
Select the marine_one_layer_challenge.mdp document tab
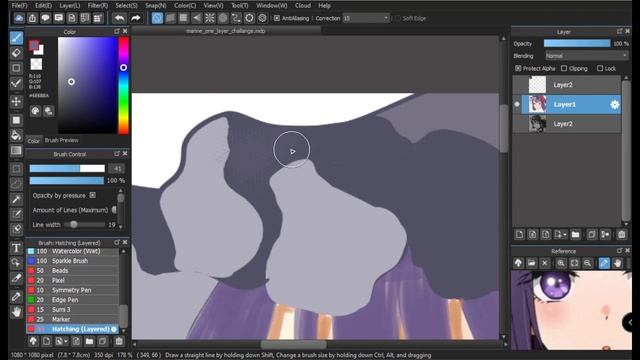click(x=226, y=31)
